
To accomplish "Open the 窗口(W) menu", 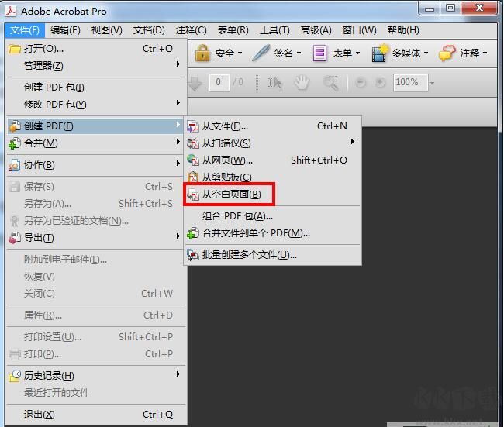I will (359, 30).
